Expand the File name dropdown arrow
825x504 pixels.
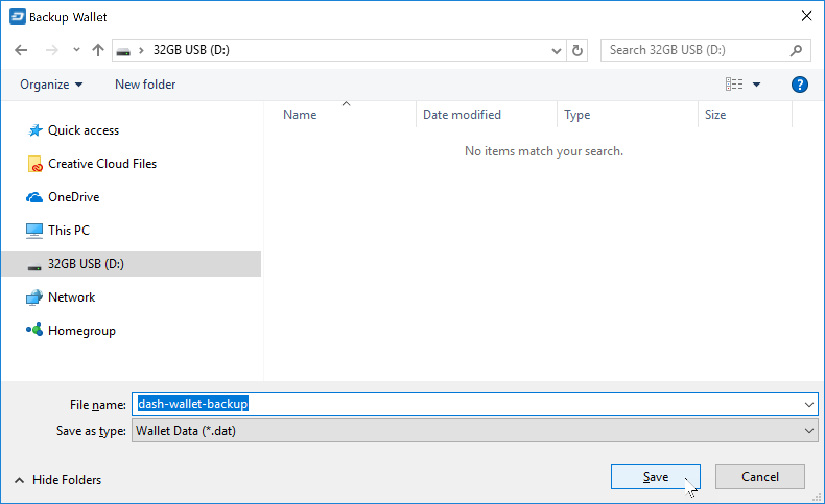[809, 404]
